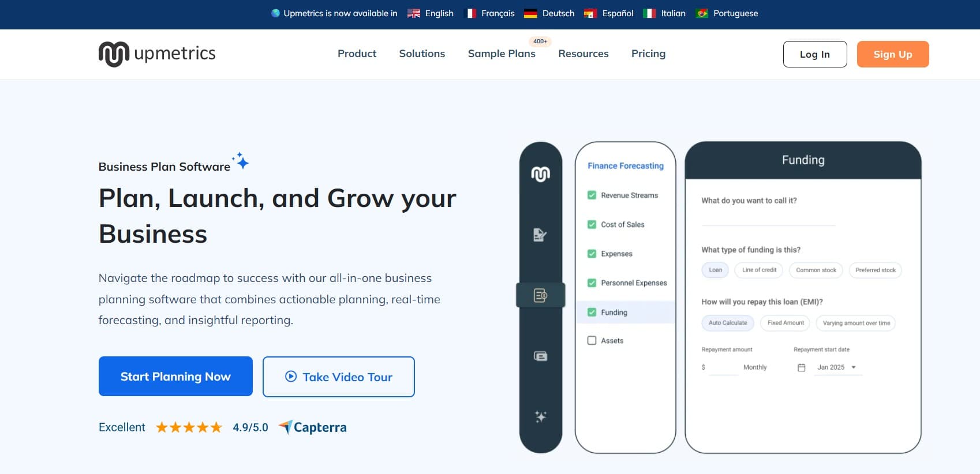This screenshot has height=474, width=980.
Task: Click the Finance Forecasting heading
Action: 626,165
